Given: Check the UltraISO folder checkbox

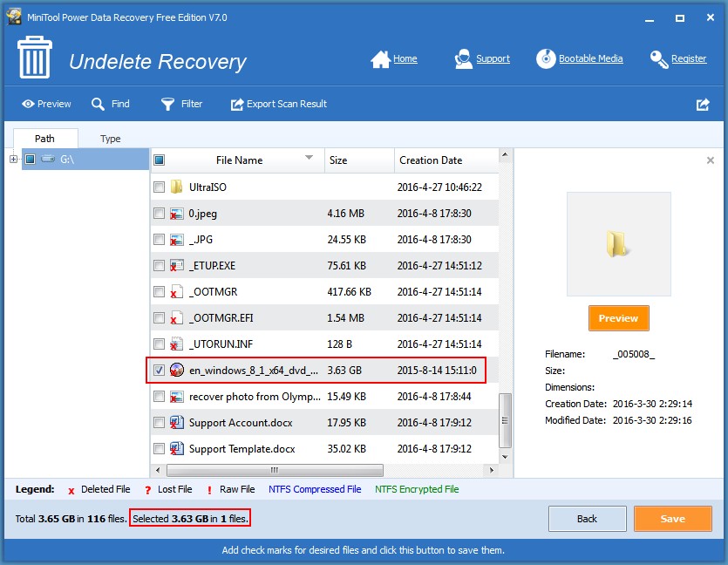Looking at the screenshot, I should [159, 187].
